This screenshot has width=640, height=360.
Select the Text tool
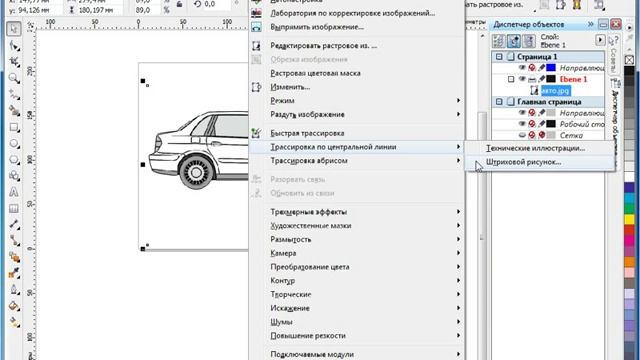[14, 192]
